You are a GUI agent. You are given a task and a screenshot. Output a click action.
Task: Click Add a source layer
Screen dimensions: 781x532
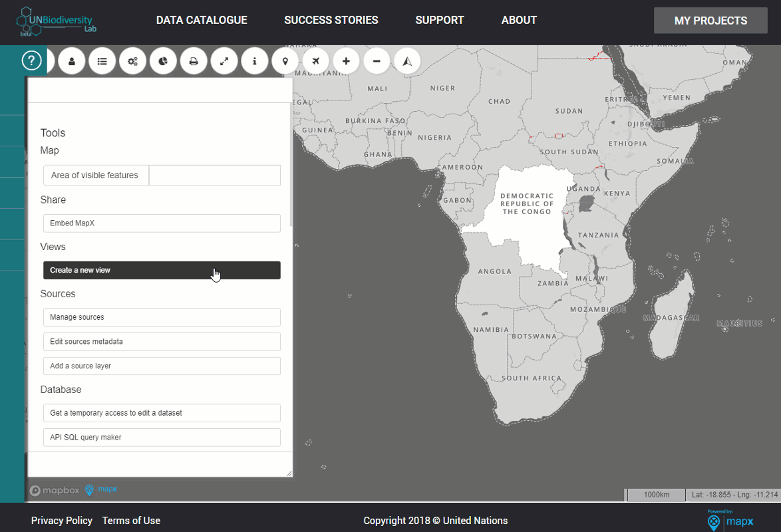pyautogui.click(x=162, y=366)
